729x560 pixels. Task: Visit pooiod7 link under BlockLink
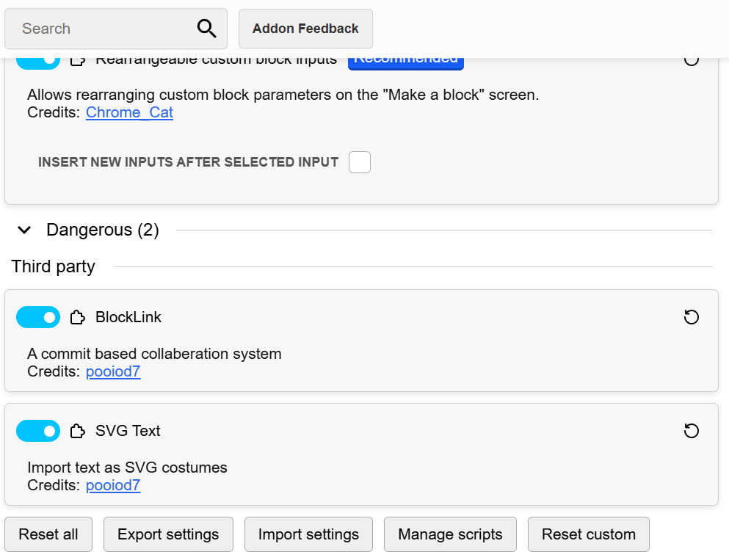[113, 371]
